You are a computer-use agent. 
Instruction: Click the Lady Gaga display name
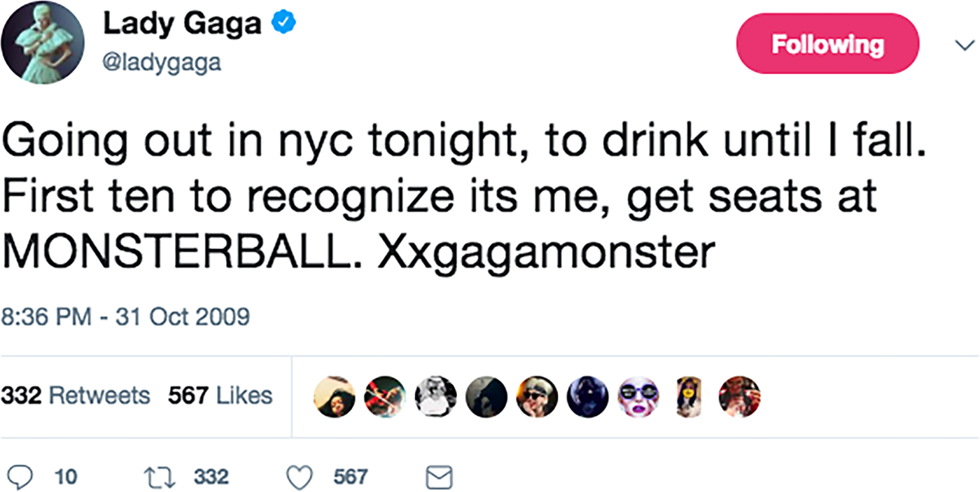(x=183, y=24)
